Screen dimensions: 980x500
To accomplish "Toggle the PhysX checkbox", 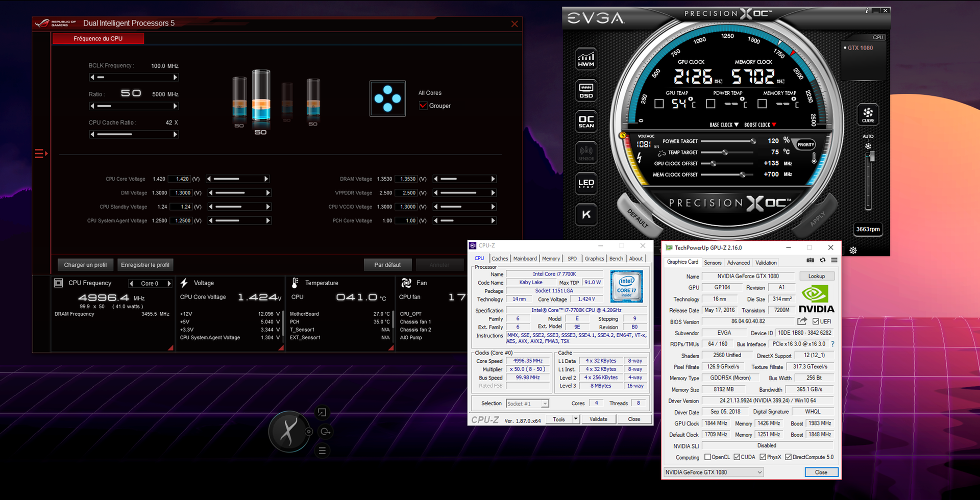I will tap(763, 457).
